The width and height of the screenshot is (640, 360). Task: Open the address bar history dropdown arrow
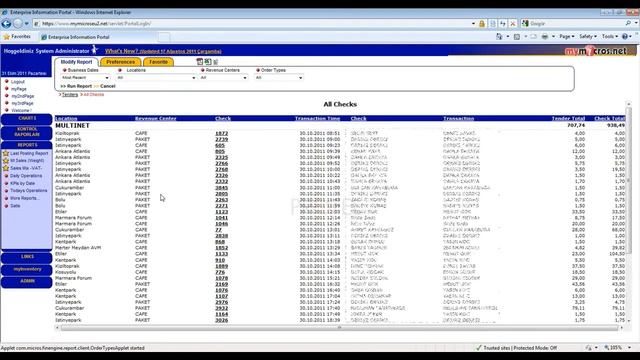pos(473,24)
